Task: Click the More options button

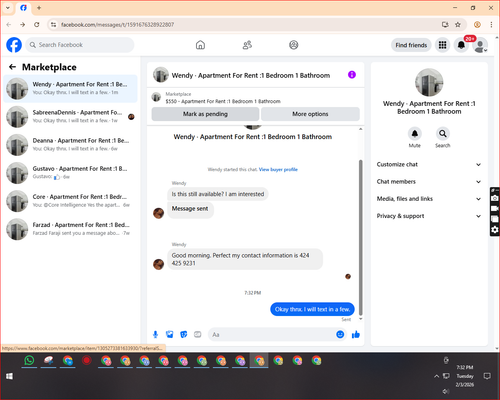Action: (310, 114)
